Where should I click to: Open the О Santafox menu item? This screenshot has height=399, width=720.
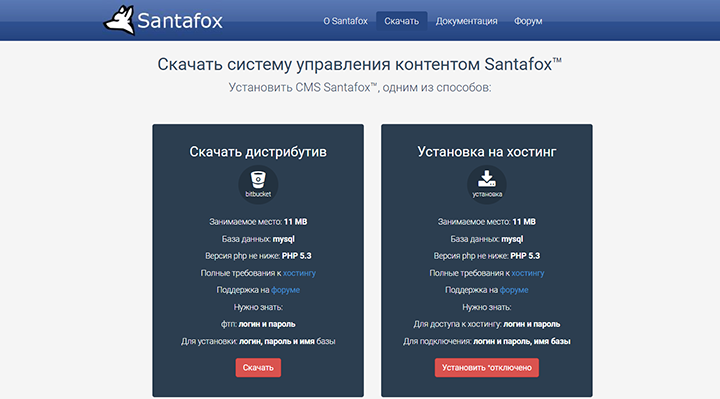point(345,21)
